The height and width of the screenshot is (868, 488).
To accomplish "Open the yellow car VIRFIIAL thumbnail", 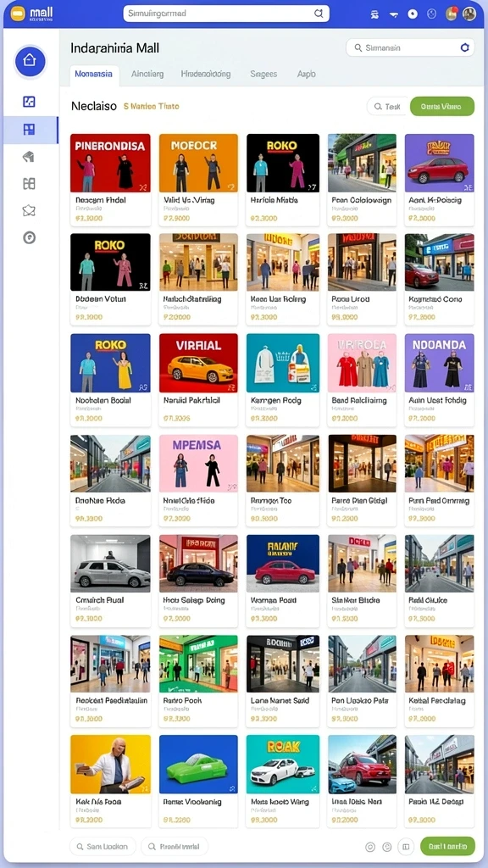I will [x=198, y=363].
